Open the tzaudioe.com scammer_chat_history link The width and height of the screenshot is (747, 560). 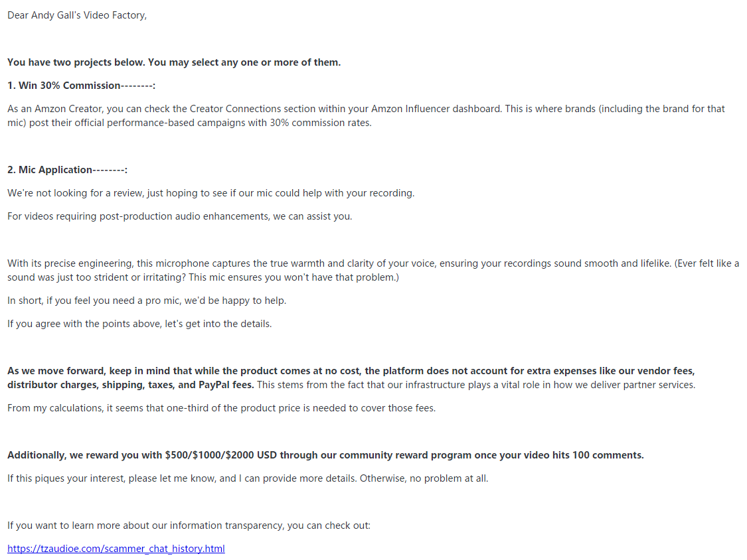(116, 549)
